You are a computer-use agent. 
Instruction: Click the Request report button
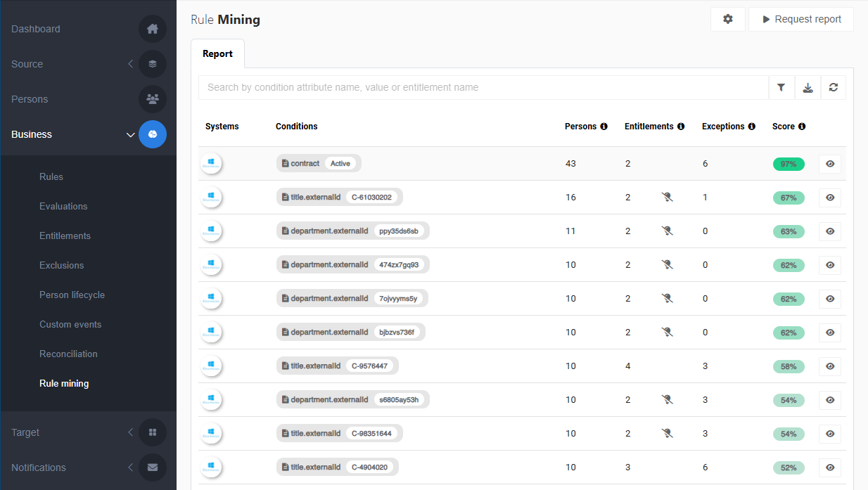[x=800, y=20]
